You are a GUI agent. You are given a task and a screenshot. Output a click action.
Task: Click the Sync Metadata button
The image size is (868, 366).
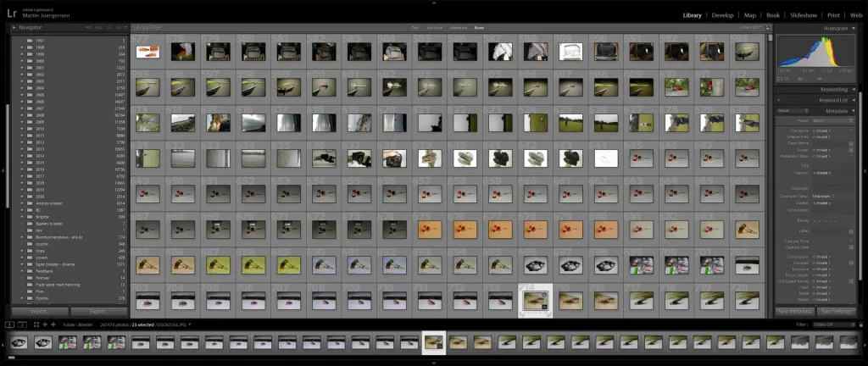[x=794, y=311]
